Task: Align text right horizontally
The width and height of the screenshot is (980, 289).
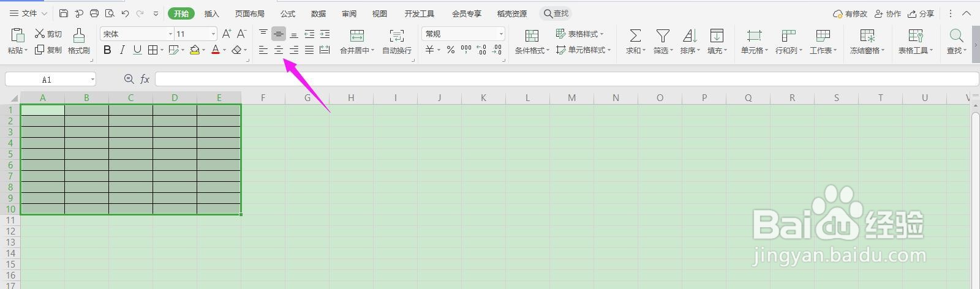Action: 294,50
